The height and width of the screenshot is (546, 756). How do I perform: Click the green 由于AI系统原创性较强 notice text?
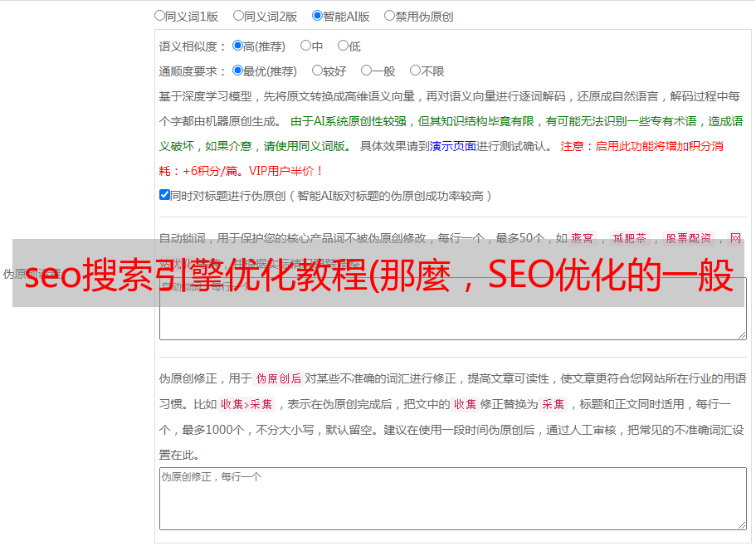(349, 121)
